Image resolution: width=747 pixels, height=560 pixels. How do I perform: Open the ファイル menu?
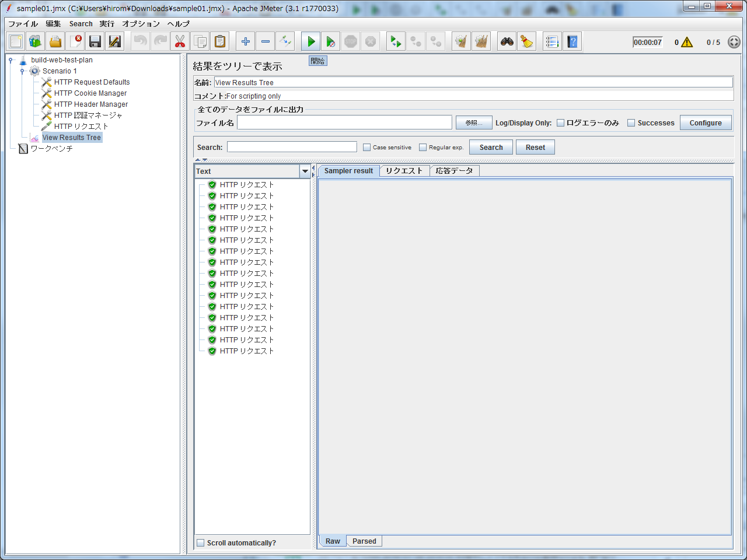[23, 24]
